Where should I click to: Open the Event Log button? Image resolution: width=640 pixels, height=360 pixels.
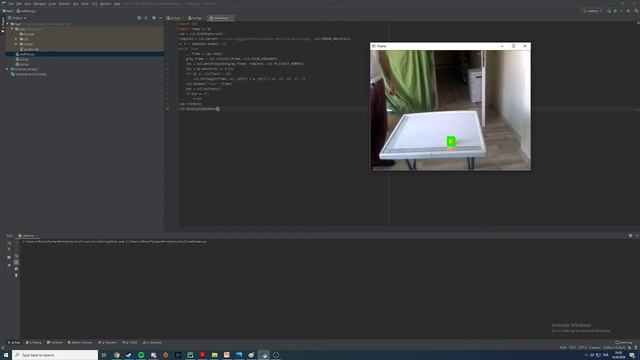(x=624, y=342)
